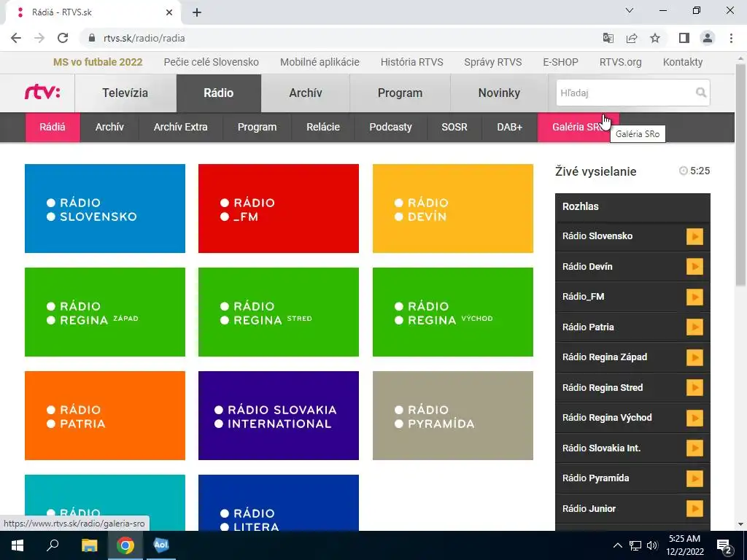
Task: Switch to Televízia main tab
Action: click(125, 93)
